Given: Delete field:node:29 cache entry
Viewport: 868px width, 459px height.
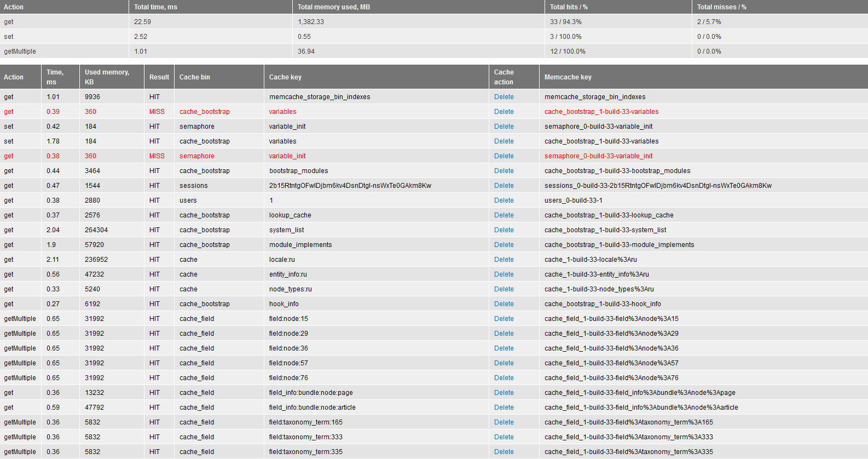Looking at the screenshot, I should click(x=504, y=334).
